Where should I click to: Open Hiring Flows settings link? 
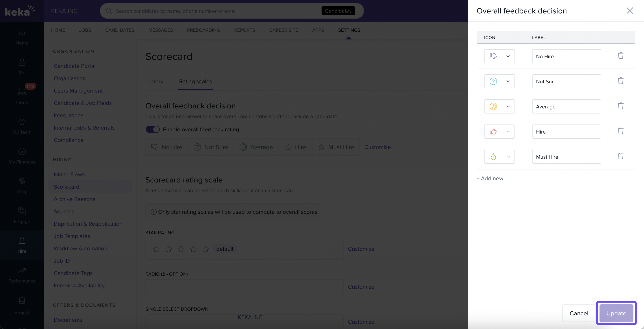click(x=69, y=174)
